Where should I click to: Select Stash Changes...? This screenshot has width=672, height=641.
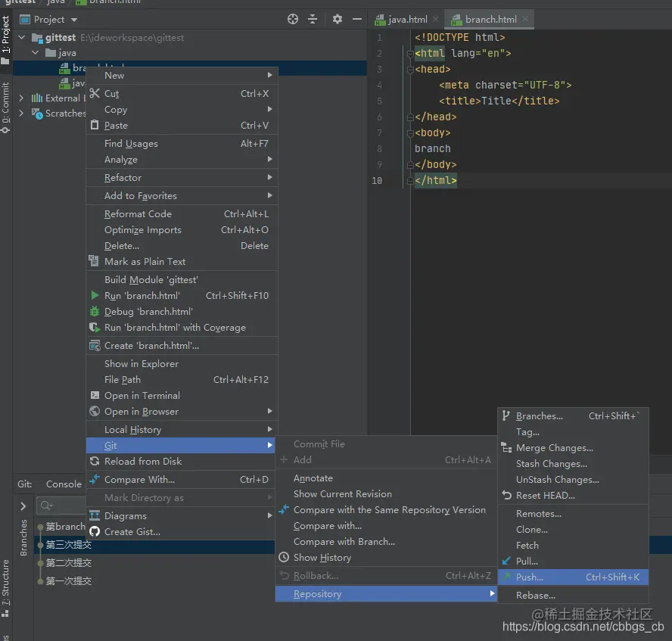[573, 464]
